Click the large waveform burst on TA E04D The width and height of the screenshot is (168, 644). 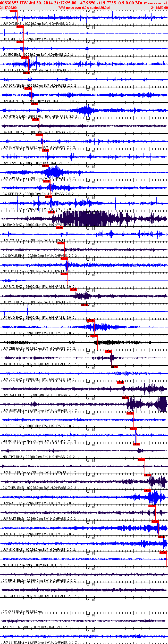click(80, 219)
